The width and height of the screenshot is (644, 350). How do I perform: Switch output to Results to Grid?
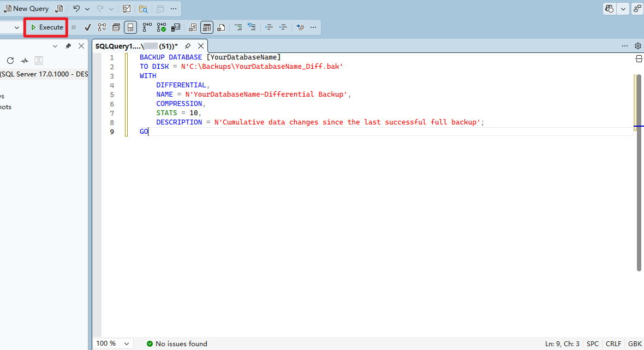click(x=207, y=27)
